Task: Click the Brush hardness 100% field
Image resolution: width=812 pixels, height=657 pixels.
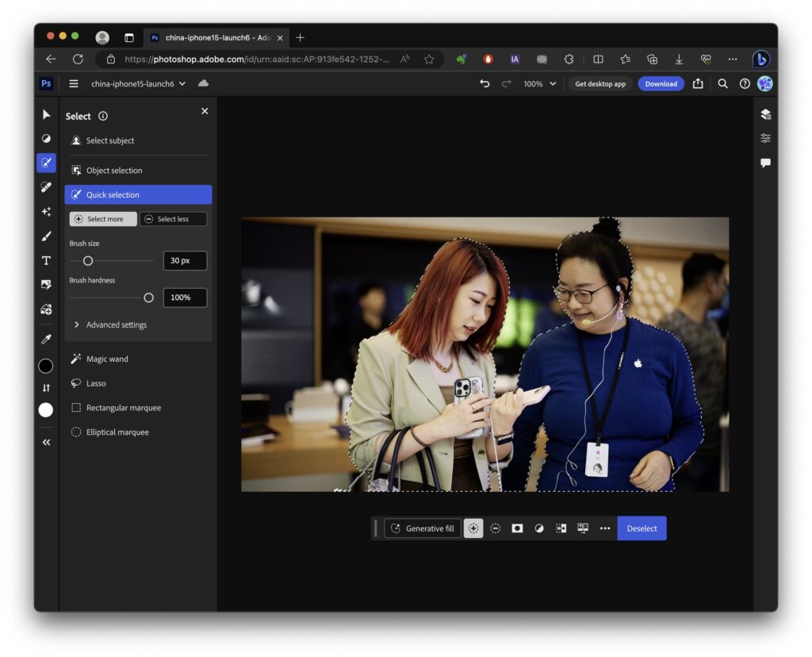Action: (x=185, y=298)
